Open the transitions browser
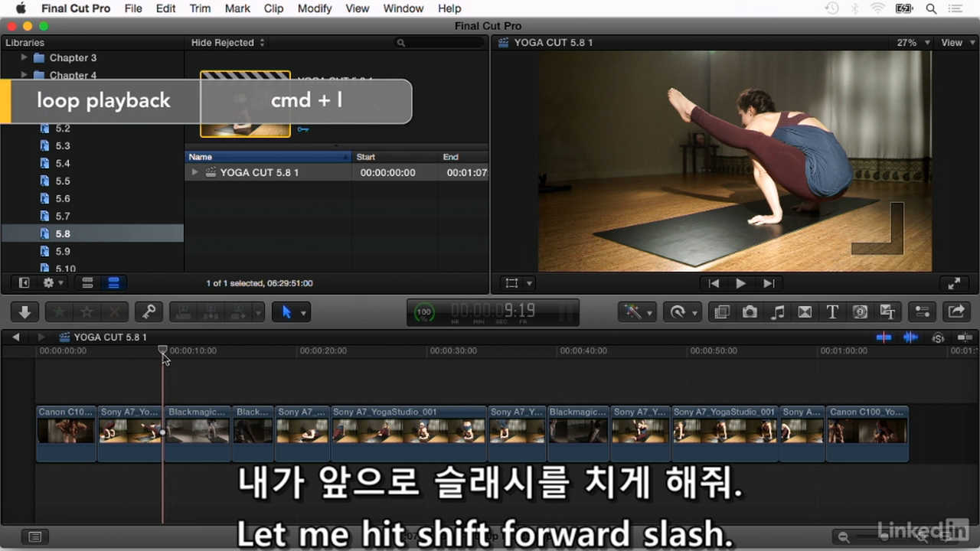Screen dimensions: 980x551 pyautogui.click(x=805, y=311)
